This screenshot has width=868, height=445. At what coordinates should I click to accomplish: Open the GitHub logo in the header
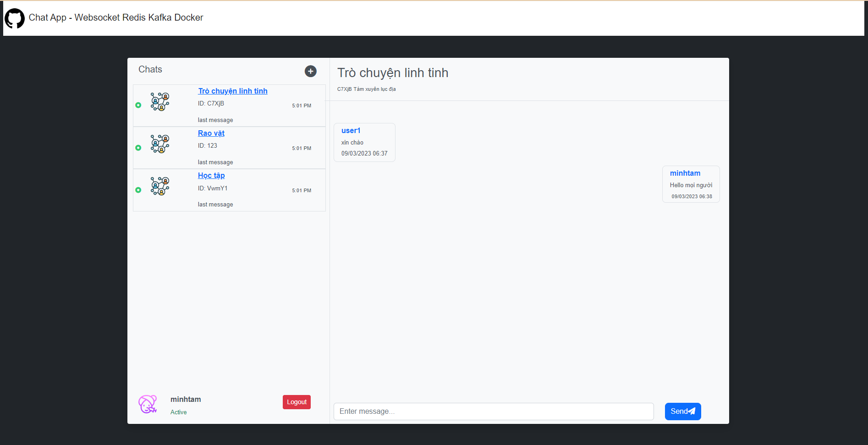pyautogui.click(x=15, y=18)
